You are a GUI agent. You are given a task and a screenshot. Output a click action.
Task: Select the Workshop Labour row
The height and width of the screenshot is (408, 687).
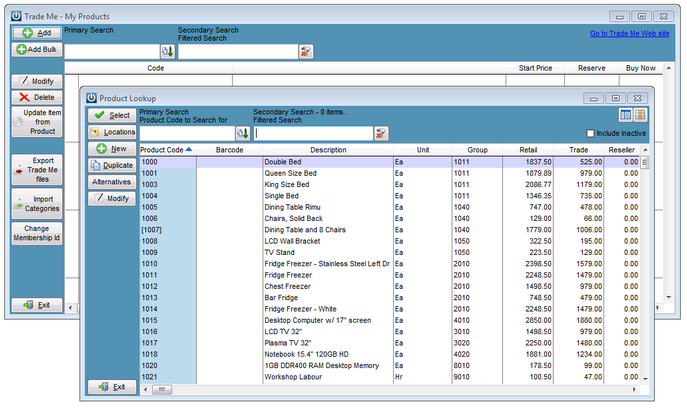click(390, 377)
